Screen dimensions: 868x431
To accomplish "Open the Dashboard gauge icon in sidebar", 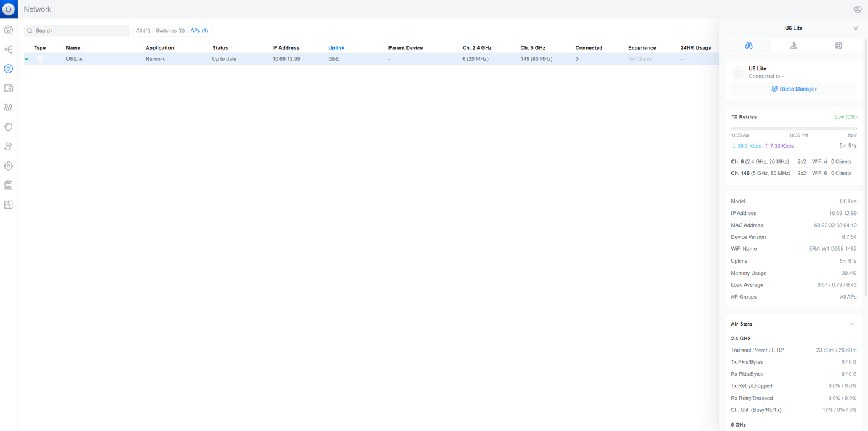I will 9,30.
